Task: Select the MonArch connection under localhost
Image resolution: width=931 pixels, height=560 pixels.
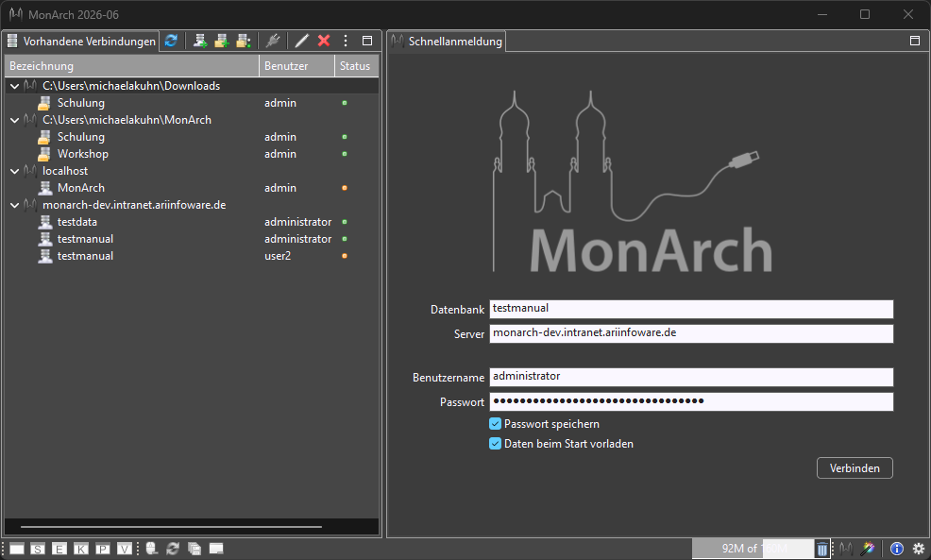Action: [81, 188]
